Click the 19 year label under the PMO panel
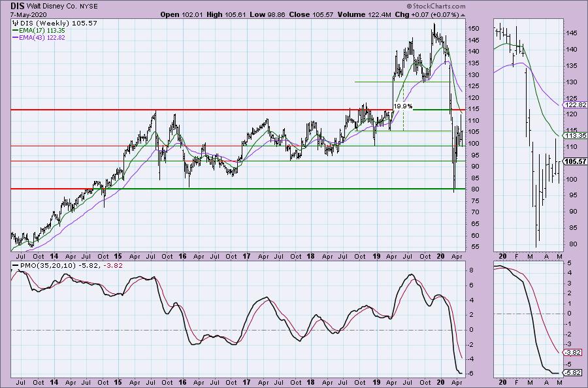 pos(376,382)
